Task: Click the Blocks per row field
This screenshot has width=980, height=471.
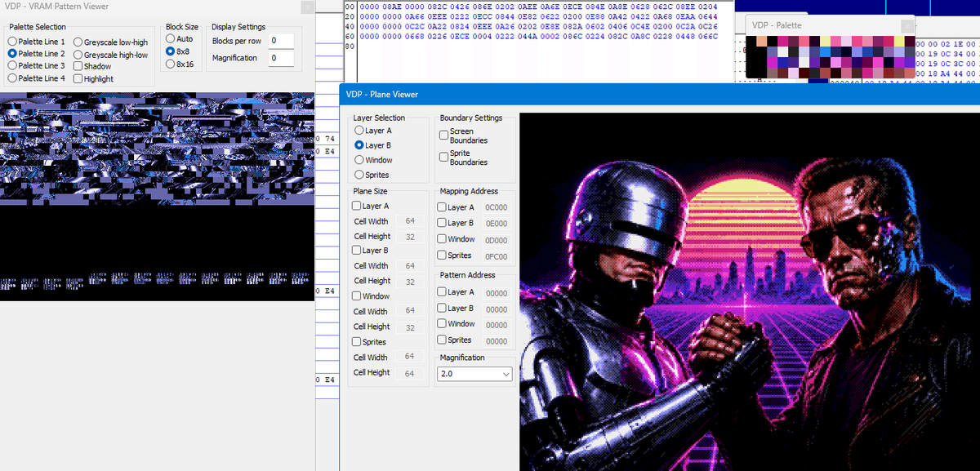Action: 281,41
